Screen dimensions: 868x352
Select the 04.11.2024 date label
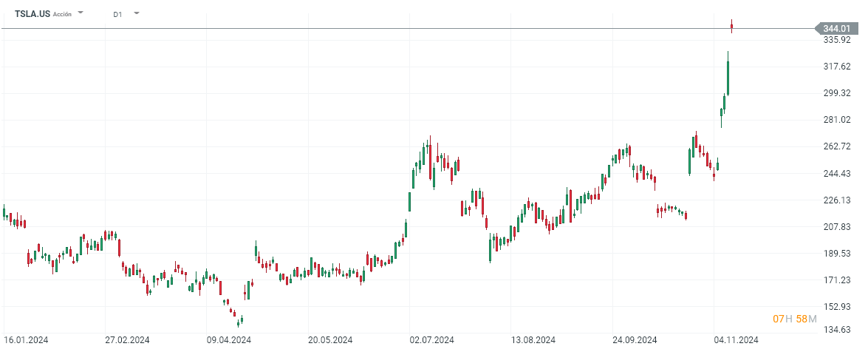click(x=736, y=340)
